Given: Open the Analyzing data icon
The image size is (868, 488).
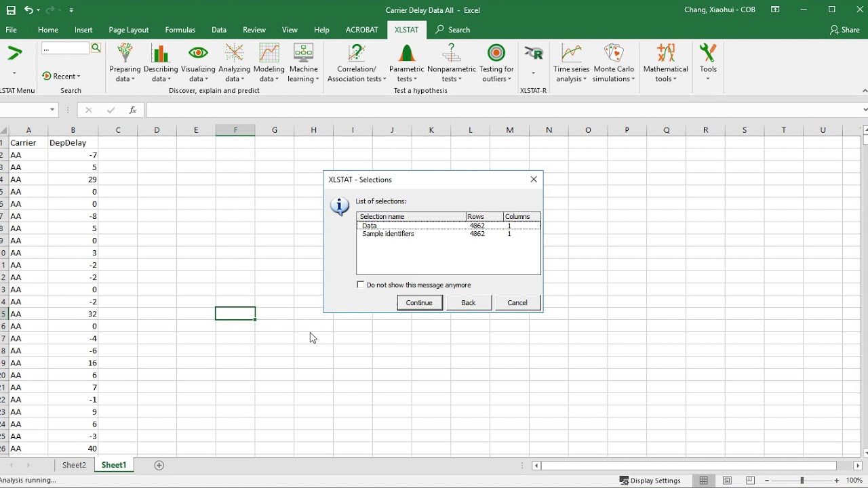Looking at the screenshot, I should pos(234,53).
